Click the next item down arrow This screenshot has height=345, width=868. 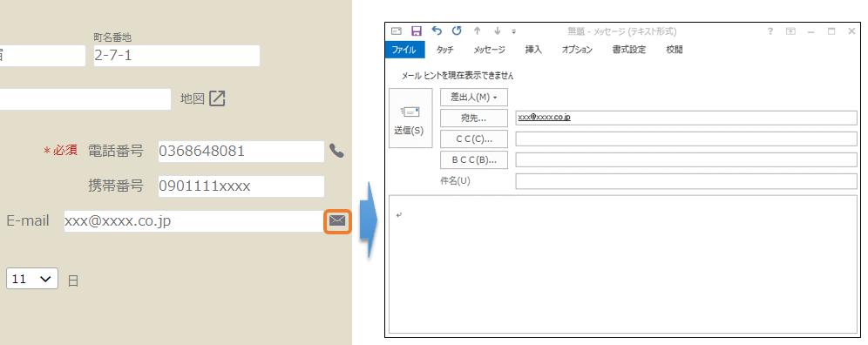[x=497, y=31]
